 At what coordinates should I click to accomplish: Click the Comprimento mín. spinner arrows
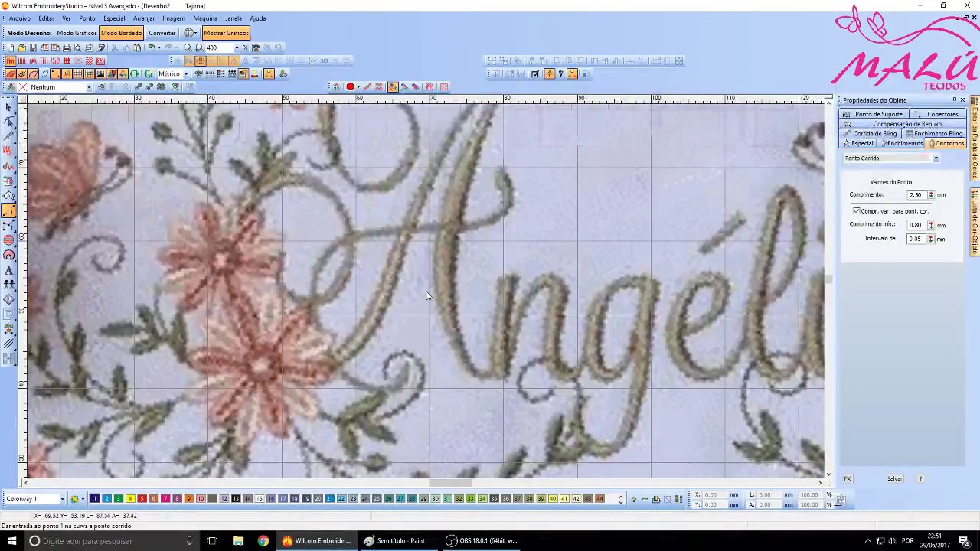point(931,225)
